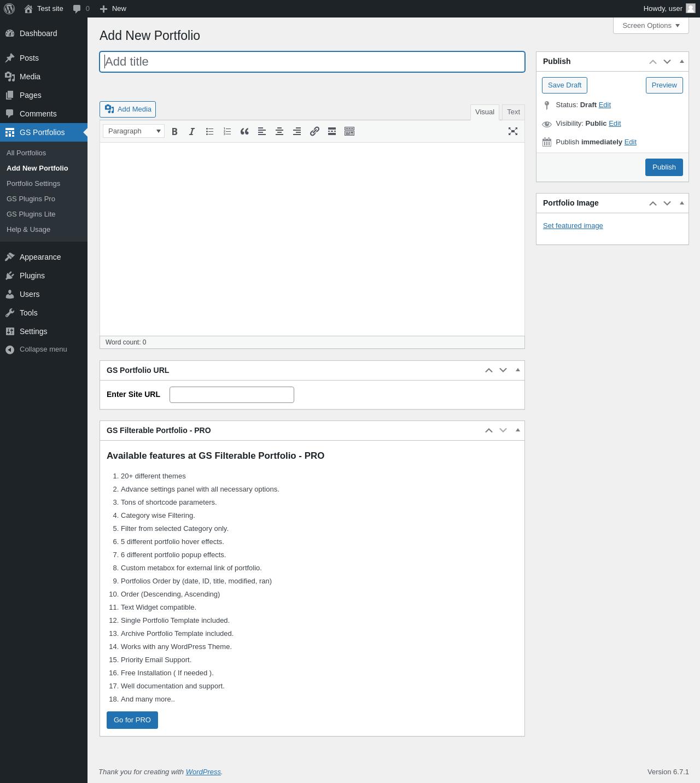Toggle bold formatting in the editor

(174, 131)
